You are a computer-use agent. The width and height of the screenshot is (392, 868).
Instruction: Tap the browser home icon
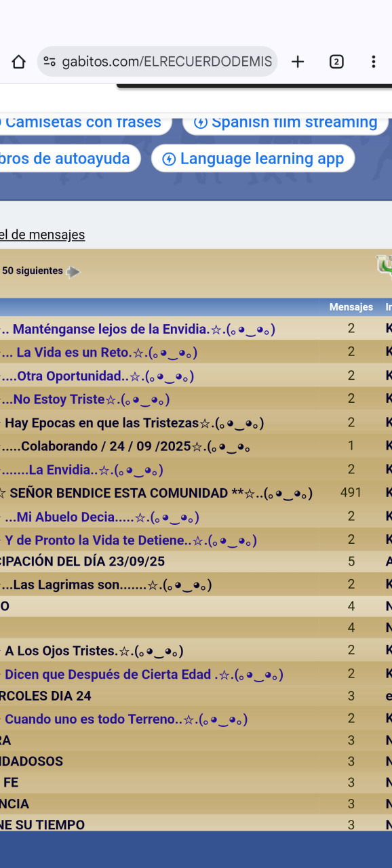tap(18, 62)
